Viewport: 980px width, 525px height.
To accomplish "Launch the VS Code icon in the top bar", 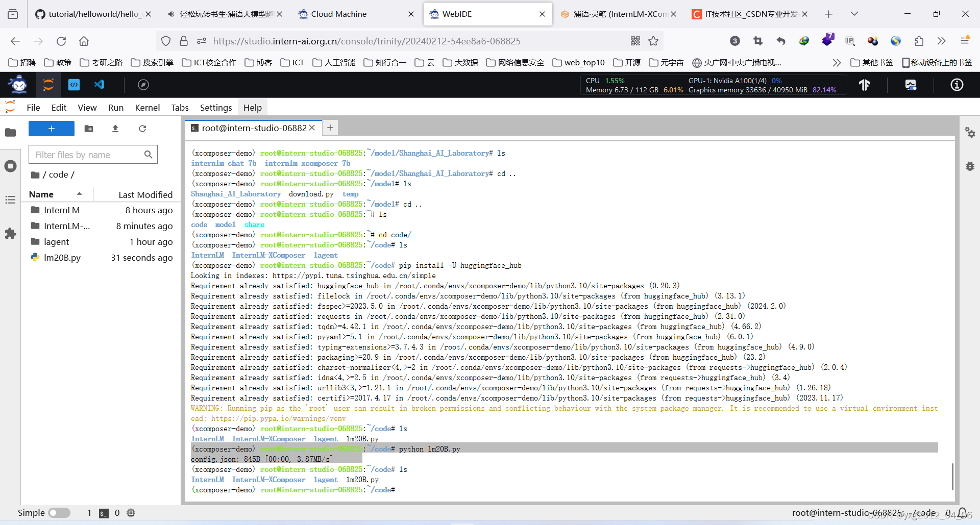I will point(100,85).
